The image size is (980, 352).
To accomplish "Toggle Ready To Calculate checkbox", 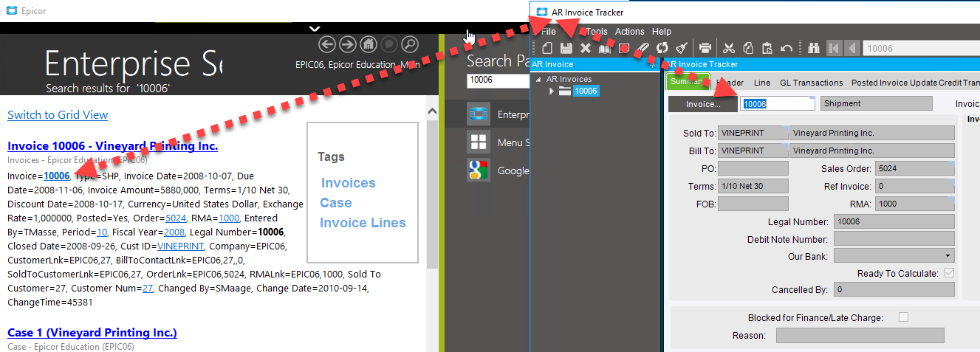I will [949, 273].
